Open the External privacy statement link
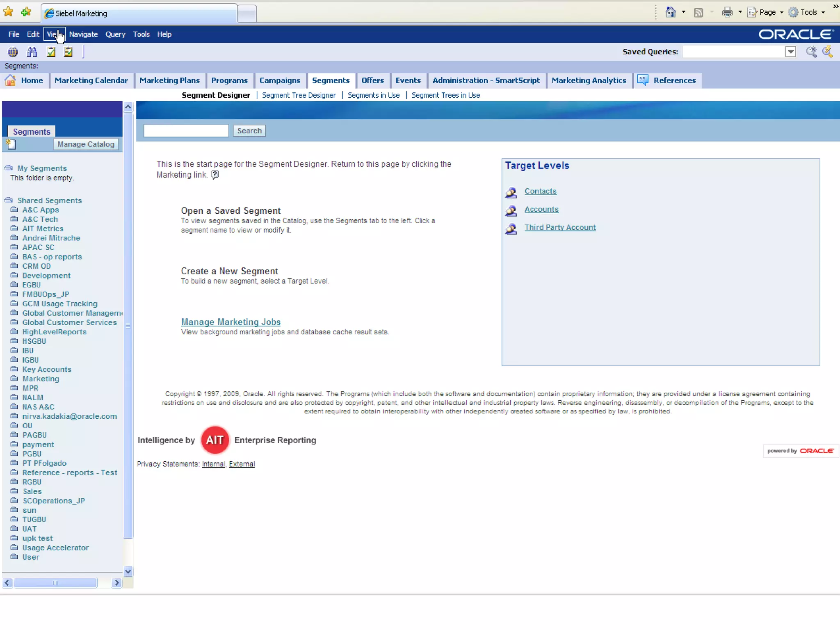 (x=242, y=464)
